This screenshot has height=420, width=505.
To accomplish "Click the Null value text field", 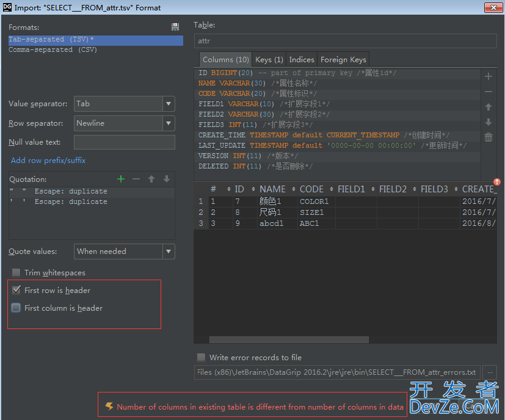I will coord(125,142).
